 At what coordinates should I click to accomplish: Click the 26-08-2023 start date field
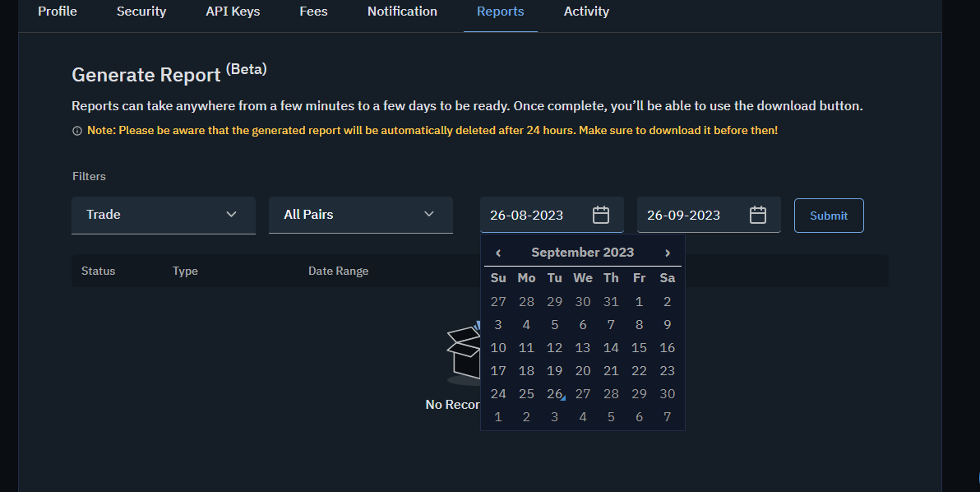click(x=552, y=215)
